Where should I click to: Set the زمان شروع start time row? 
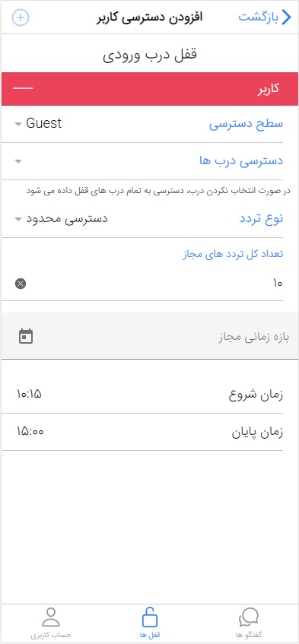coord(149,395)
